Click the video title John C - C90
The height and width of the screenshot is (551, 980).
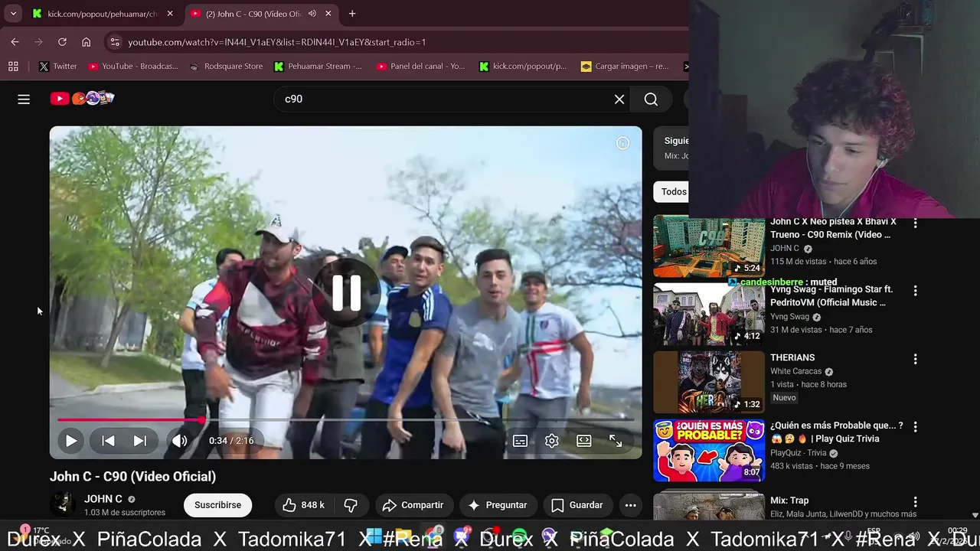pos(132,476)
